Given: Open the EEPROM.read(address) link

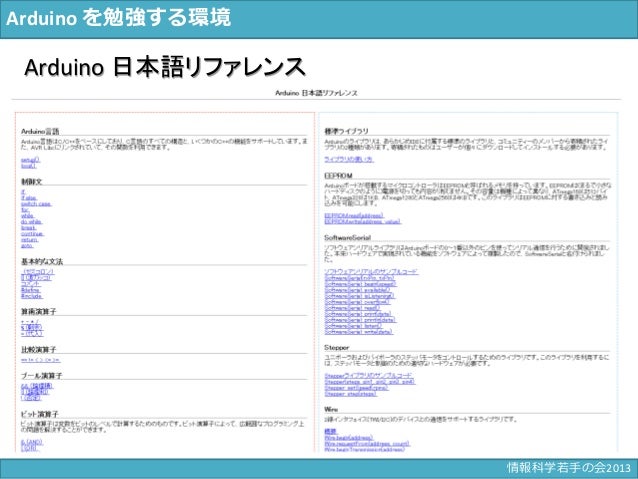Looking at the screenshot, I should click(354, 216).
